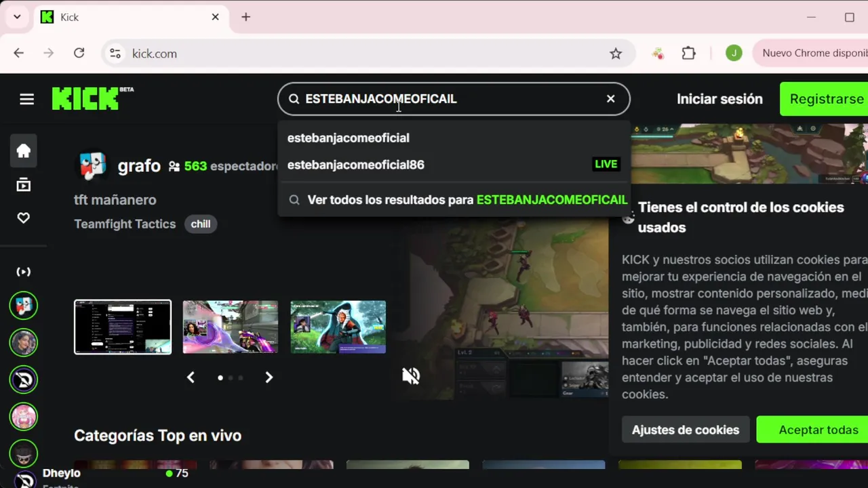Viewport: 868px width, 488px height.
Task: Open Dheylo channel avatar
Action: coord(24,480)
